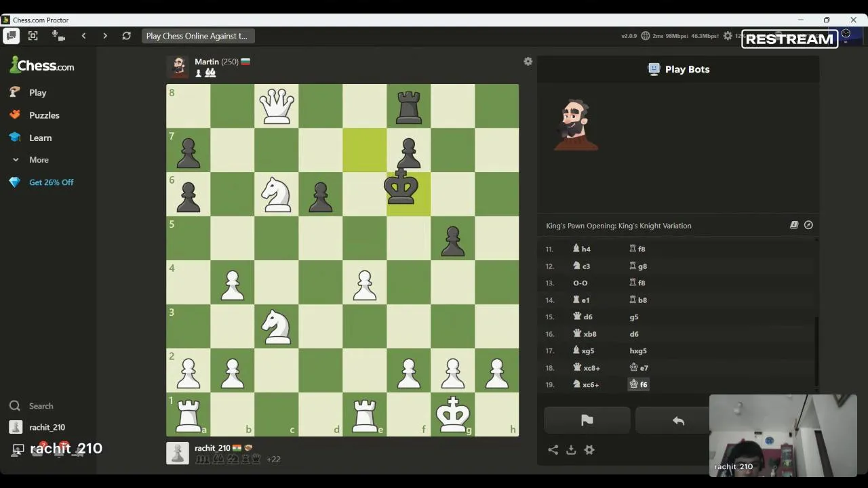
Task: Jump to move 16 white xb8
Action: click(x=585, y=333)
